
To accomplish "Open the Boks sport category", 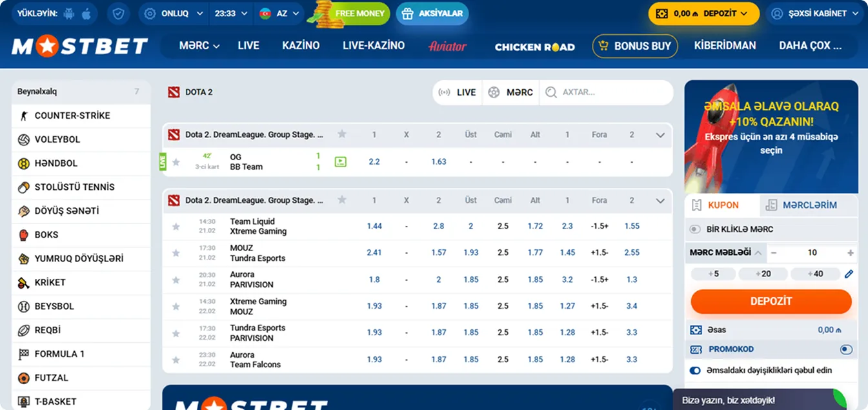I will 46,235.
